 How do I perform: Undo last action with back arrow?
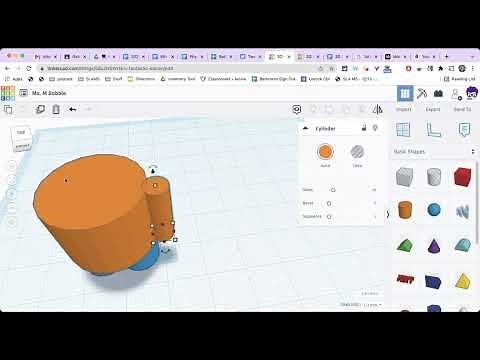coord(72,109)
